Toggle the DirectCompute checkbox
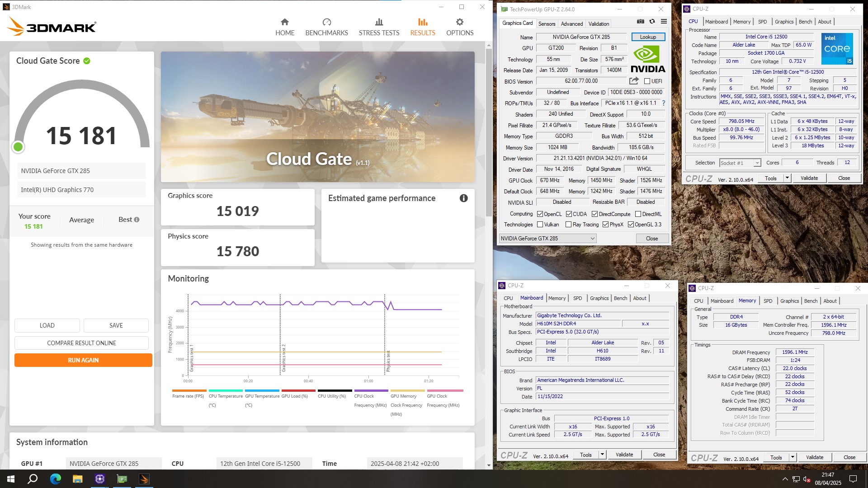 click(x=594, y=214)
